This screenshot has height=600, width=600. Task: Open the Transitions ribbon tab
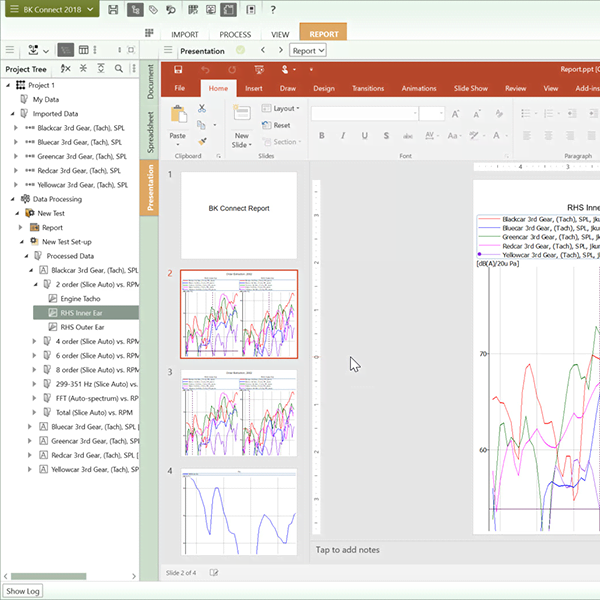[368, 88]
